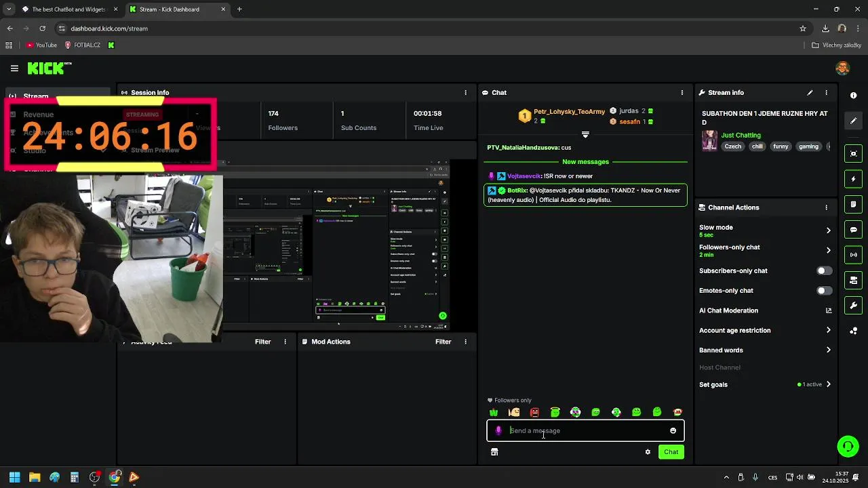The width and height of the screenshot is (868, 488).
Task: Toggle the stream preview icon in right sidebar
Action: (854, 154)
